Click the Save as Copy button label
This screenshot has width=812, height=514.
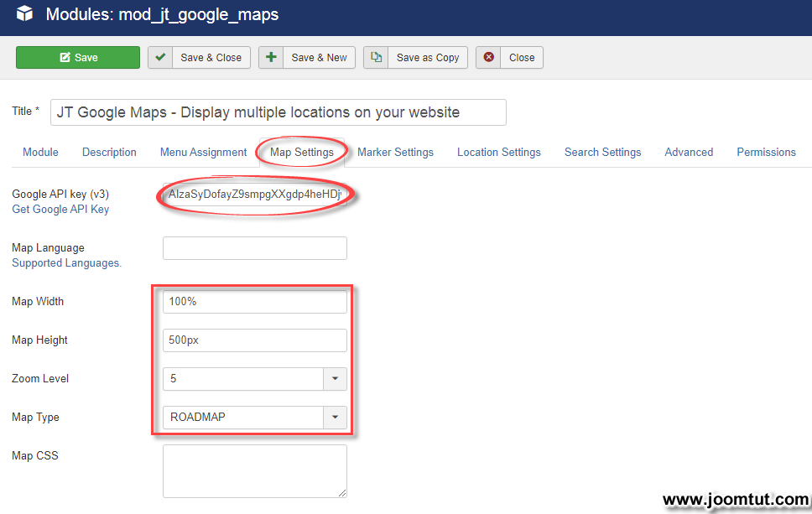pyautogui.click(x=428, y=58)
